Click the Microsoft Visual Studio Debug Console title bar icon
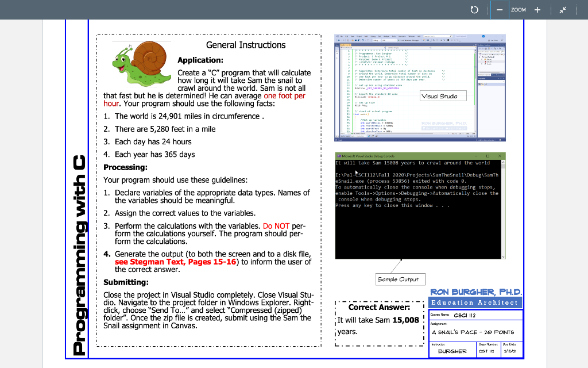 pos(338,155)
